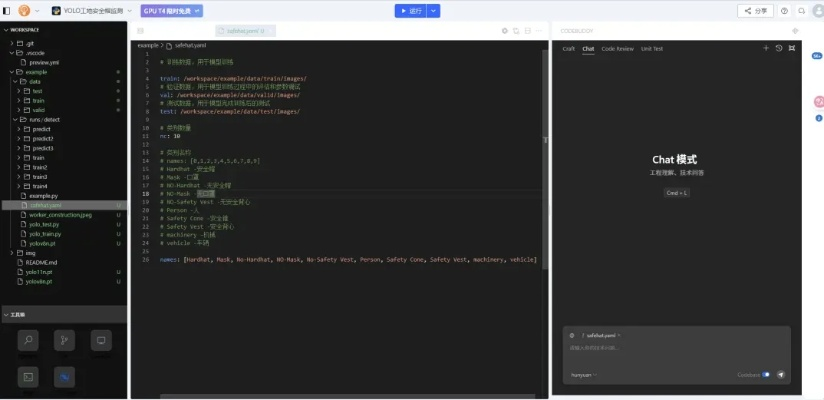Switch to the Unit Test tab
This screenshot has height=400, width=824.
pyautogui.click(x=652, y=48)
